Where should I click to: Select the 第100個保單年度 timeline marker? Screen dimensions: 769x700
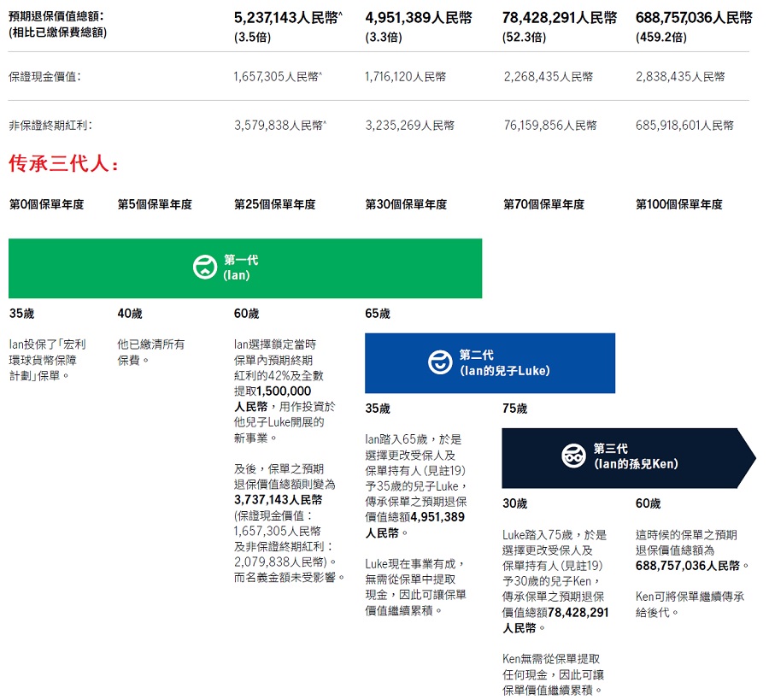[678, 204]
